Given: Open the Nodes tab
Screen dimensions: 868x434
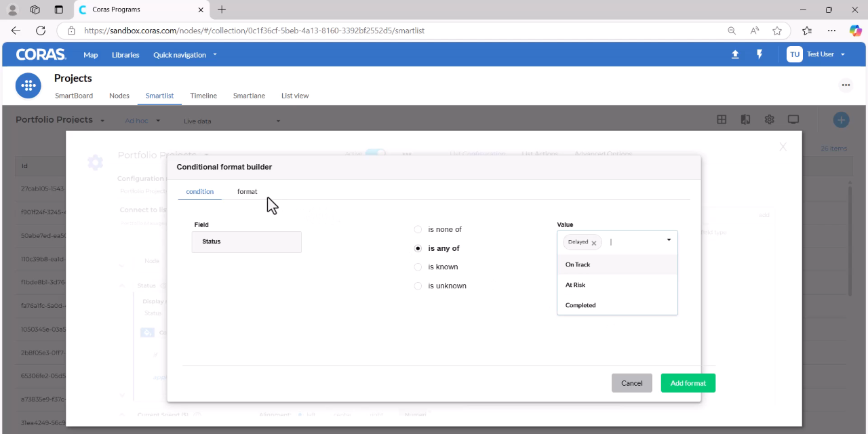Looking at the screenshot, I should tap(119, 96).
